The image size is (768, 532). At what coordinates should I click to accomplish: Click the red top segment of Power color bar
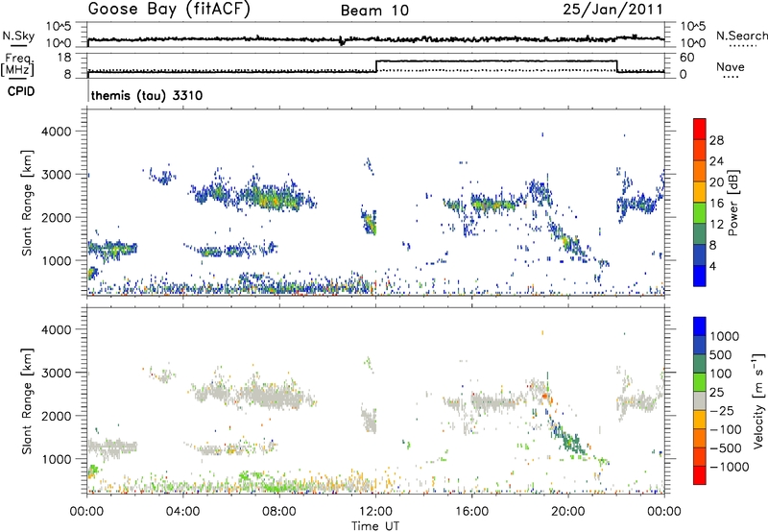700,129
